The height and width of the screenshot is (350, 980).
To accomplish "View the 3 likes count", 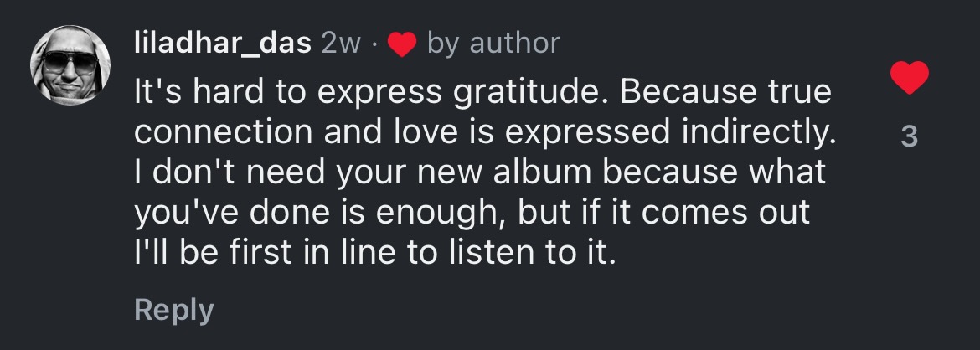I will (x=909, y=136).
